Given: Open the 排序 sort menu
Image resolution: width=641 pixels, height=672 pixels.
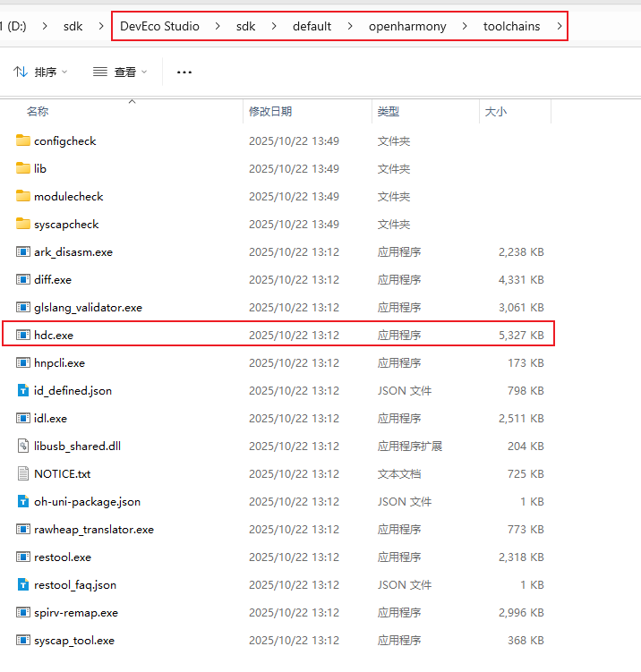Looking at the screenshot, I should click(x=40, y=72).
